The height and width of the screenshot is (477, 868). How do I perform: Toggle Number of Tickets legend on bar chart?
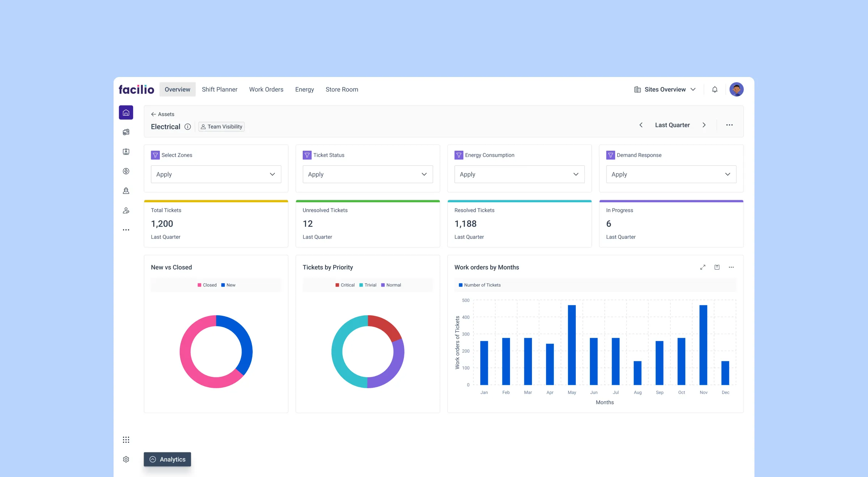pos(479,285)
